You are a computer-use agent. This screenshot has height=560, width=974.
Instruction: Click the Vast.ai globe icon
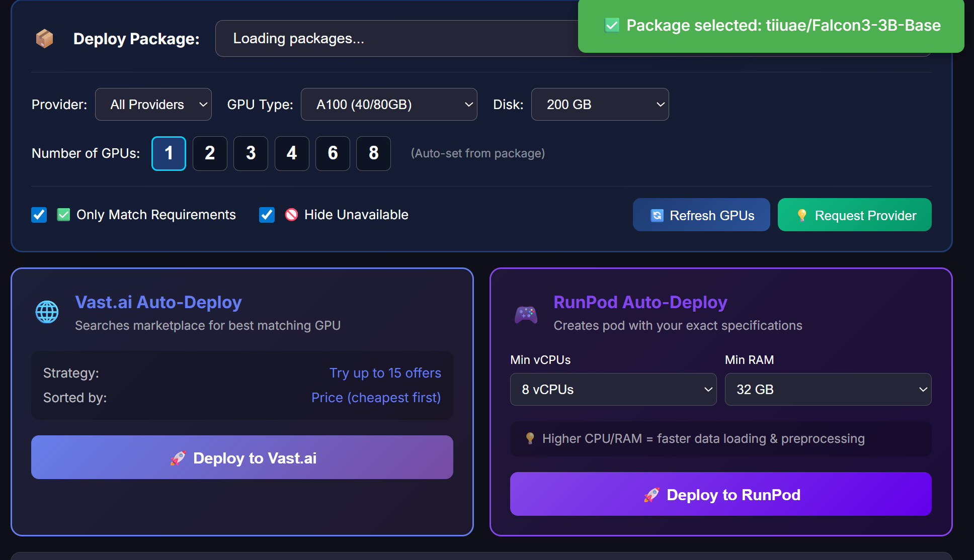[x=47, y=312]
